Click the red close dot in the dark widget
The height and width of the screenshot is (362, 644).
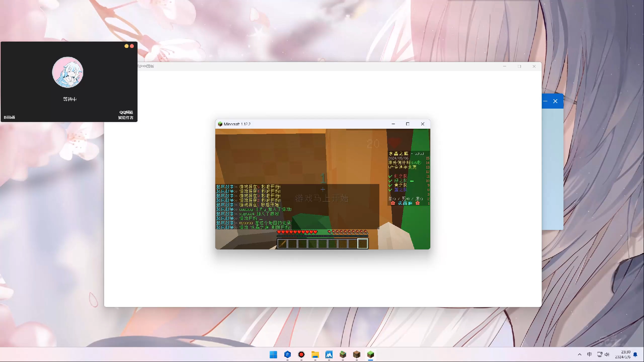(132, 46)
